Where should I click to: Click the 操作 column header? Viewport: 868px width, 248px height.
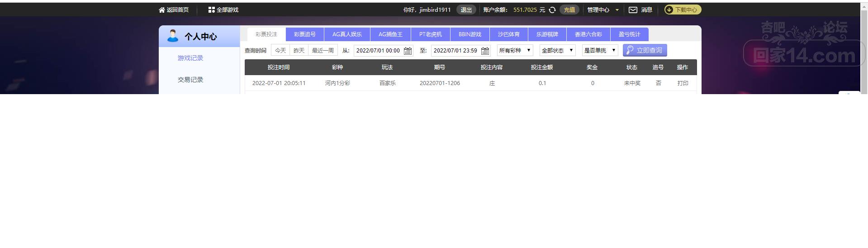683,67
